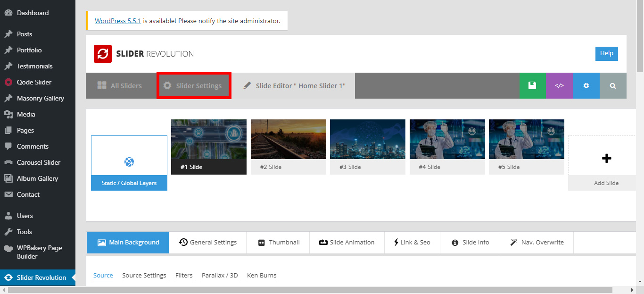Viewport: 644px width, 294px height.
Task: Open Pages in sidebar
Action: tap(38, 130)
